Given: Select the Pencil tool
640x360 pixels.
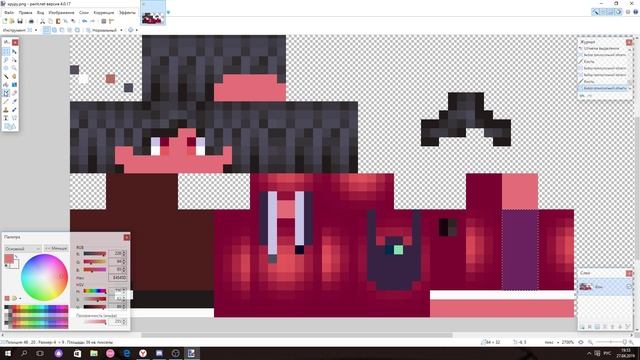Looking at the screenshot, I should (x=6, y=101).
